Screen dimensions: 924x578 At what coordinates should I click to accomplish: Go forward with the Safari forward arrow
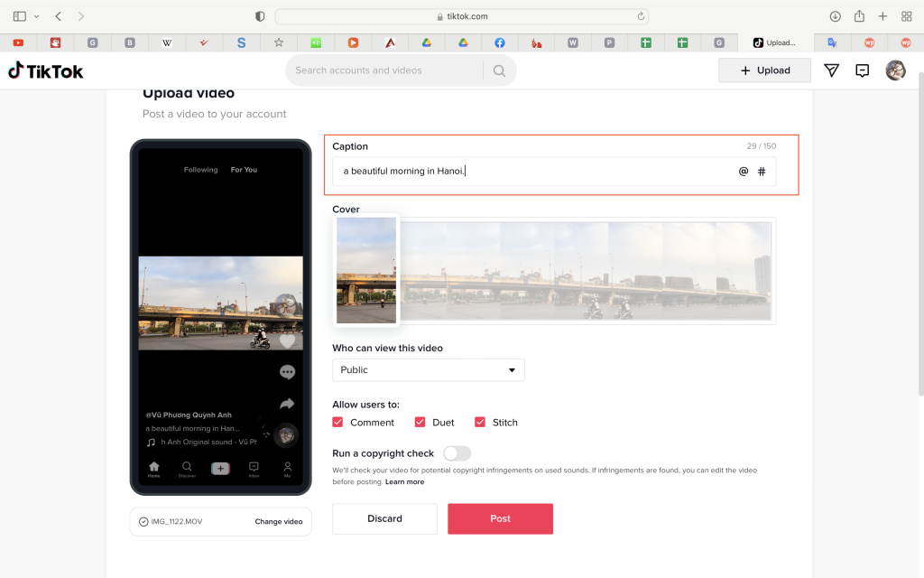[80, 16]
